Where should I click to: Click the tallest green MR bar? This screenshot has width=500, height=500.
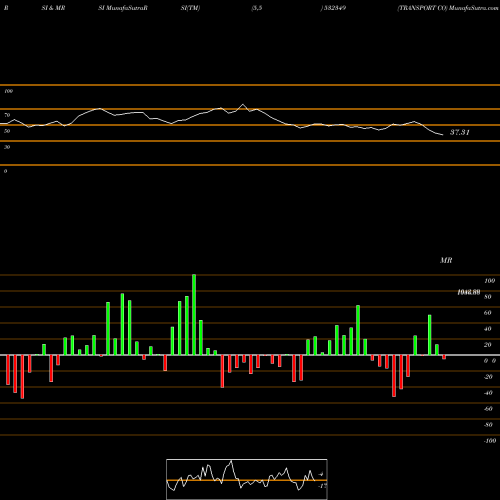pos(194,315)
